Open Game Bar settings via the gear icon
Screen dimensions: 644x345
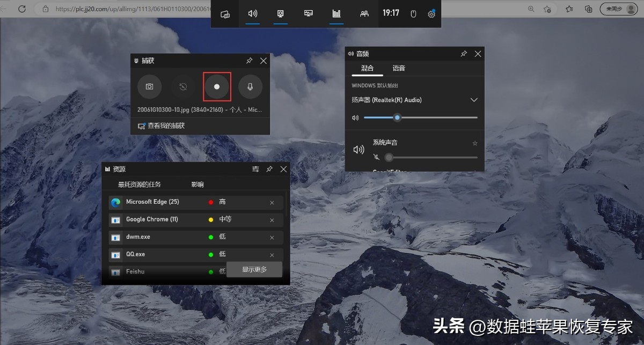pyautogui.click(x=431, y=14)
